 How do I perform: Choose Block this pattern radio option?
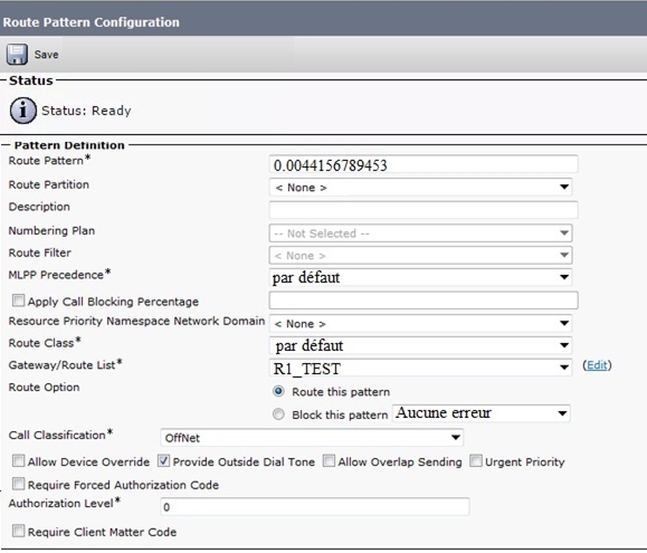pos(279,413)
